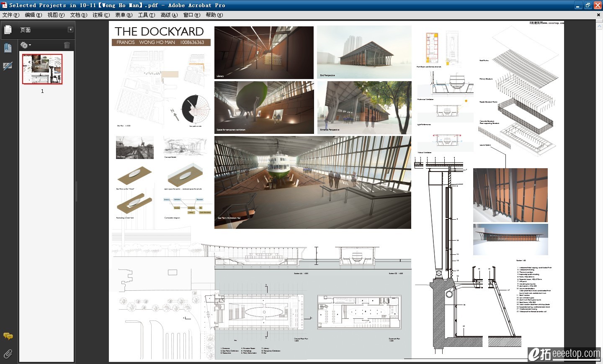Close the document with menu-bar x button

(598, 15)
